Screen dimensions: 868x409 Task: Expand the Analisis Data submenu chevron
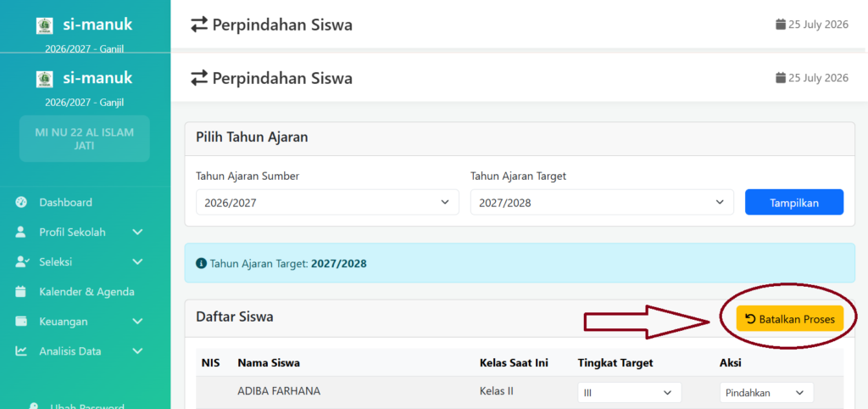tap(138, 351)
